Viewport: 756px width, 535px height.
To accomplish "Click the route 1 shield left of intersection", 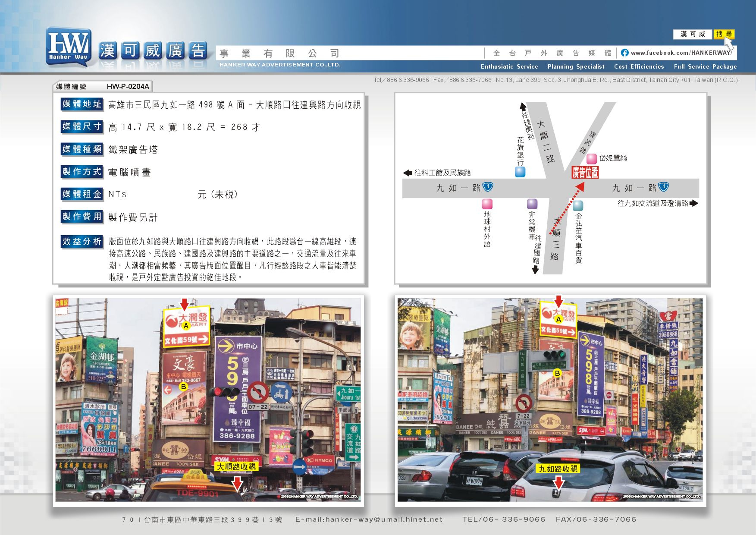I will click(x=488, y=187).
